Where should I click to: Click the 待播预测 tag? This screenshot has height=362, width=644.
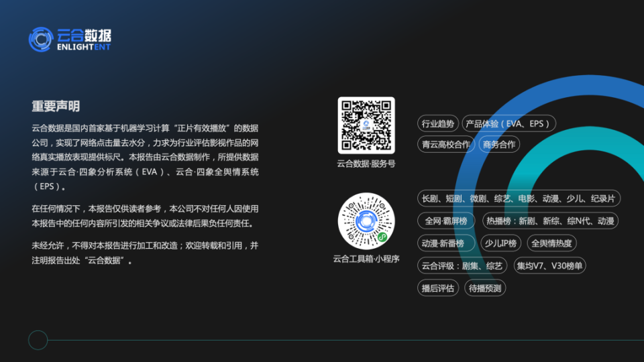(x=485, y=288)
